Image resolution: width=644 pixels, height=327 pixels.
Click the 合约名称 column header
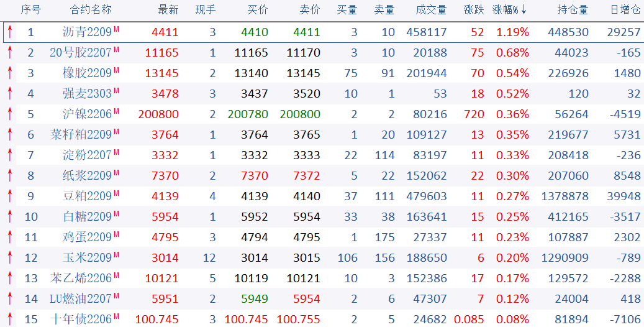(x=91, y=10)
